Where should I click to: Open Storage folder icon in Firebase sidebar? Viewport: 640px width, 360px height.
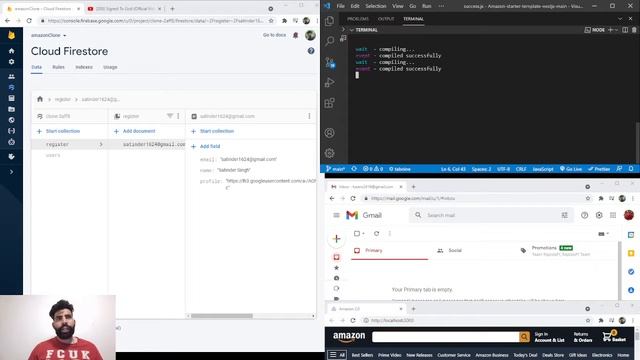click(x=11, y=109)
